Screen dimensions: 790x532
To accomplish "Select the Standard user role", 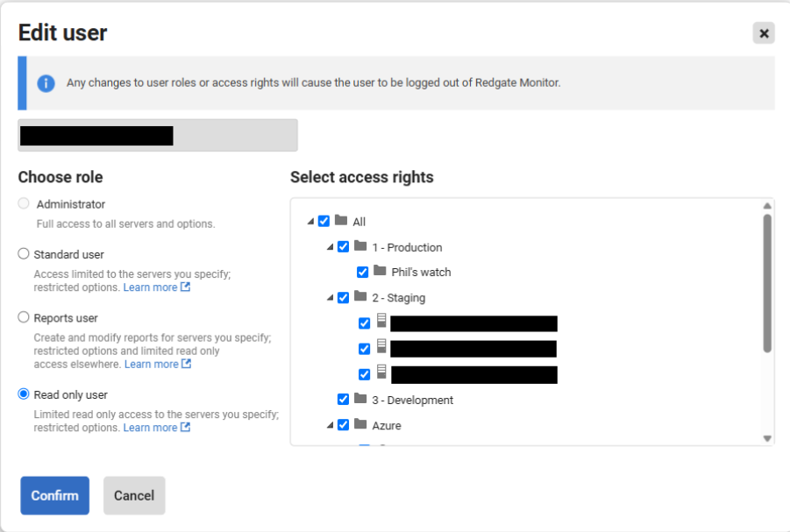I will click(x=24, y=254).
